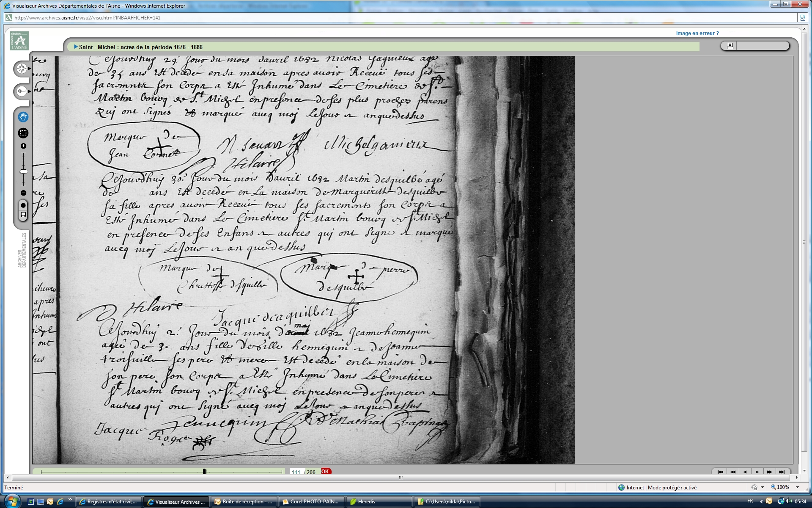This screenshot has height=508, width=812.
Task: Click the fit-to-size equals icon
Action: click(x=23, y=205)
